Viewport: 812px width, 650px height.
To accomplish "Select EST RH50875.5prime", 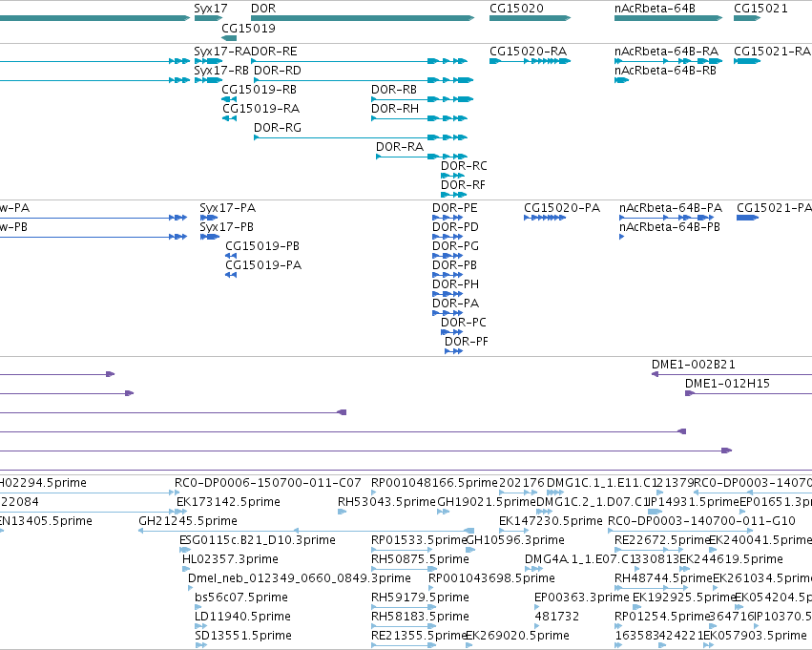I will point(420,559).
